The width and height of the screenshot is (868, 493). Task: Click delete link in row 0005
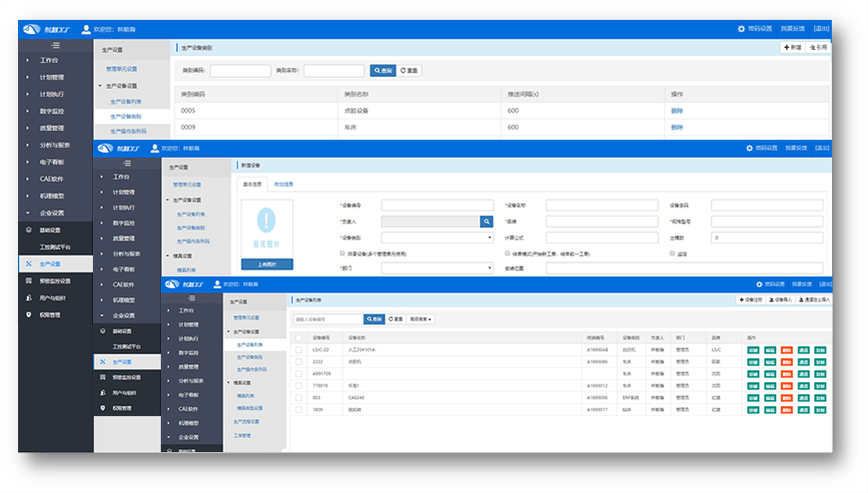coord(676,111)
